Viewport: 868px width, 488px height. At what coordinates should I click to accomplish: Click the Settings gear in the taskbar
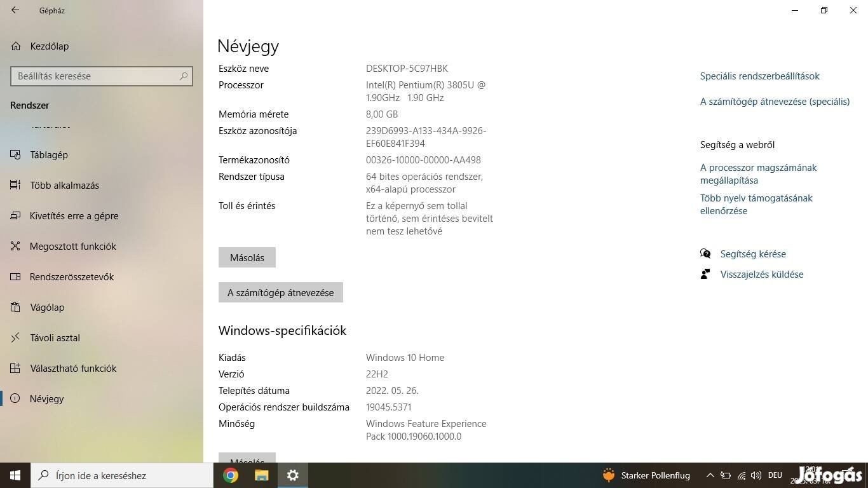coord(292,475)
